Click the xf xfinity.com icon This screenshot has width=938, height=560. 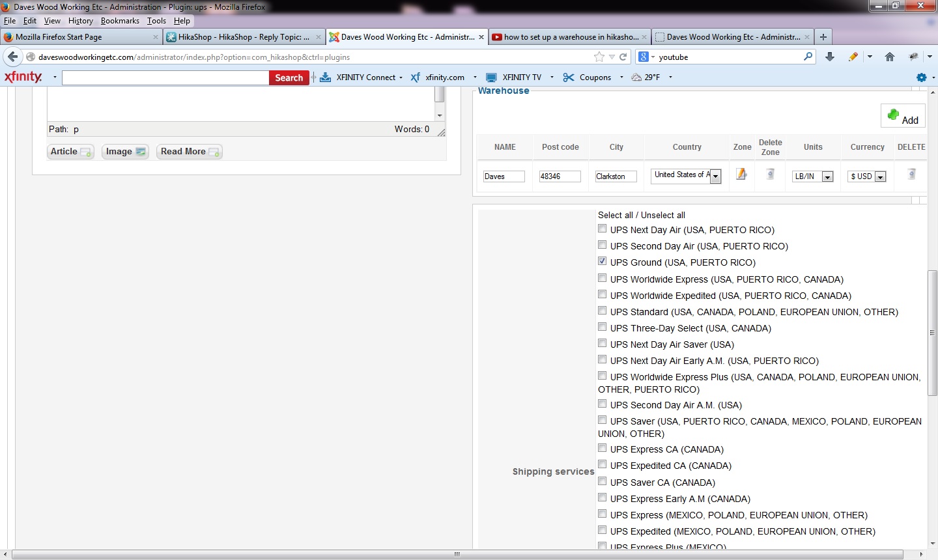tap(415, 77)
